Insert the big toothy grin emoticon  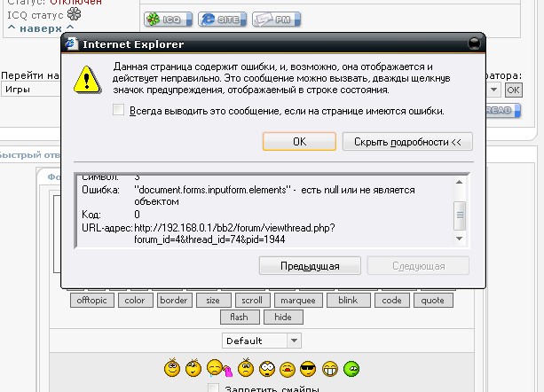[330, 369]
